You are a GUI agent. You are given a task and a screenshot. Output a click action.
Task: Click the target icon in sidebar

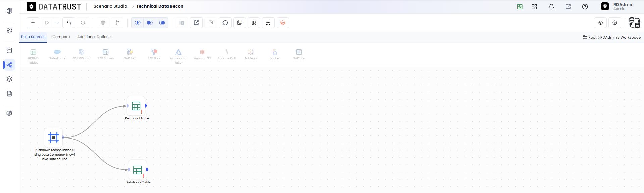(x=9, y=11)
